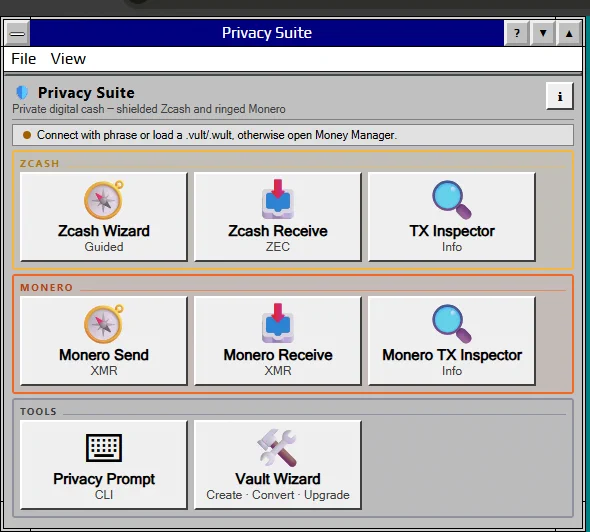Click 'Info' under Monero TX Inspector
590x532 pixels.
(452, 371)
